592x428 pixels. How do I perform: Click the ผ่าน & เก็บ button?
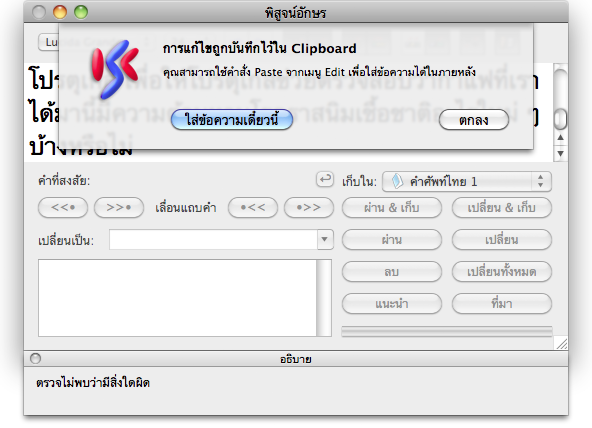coord(392,208)
